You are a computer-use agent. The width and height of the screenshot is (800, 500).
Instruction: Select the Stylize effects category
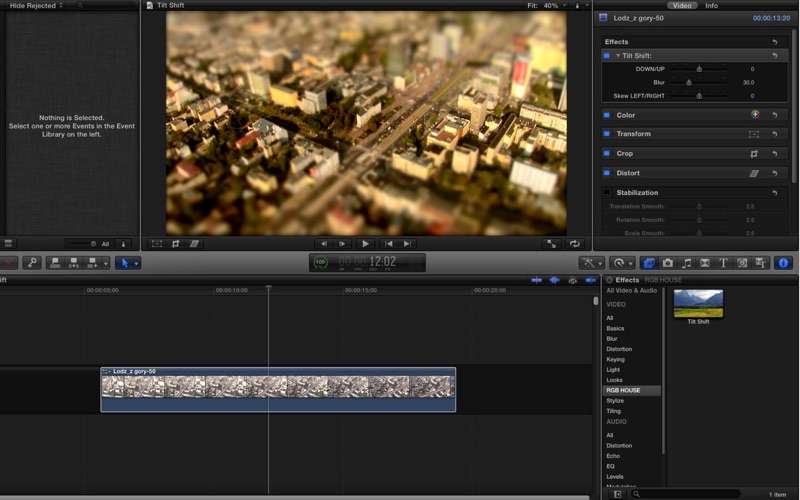click(616, 400)
